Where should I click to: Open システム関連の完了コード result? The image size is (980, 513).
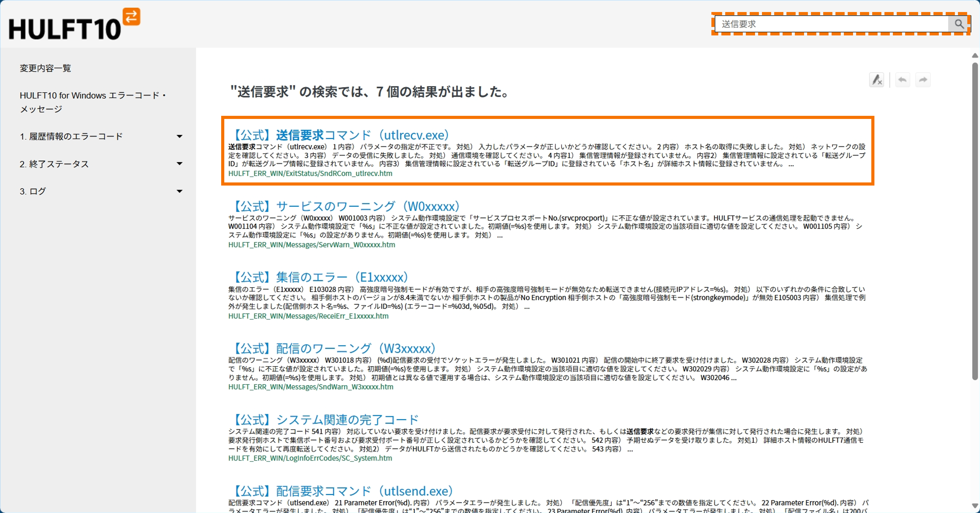326,419
